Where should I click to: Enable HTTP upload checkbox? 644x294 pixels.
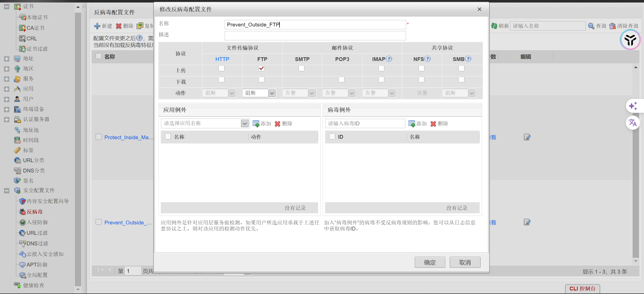tap(221, 68)
